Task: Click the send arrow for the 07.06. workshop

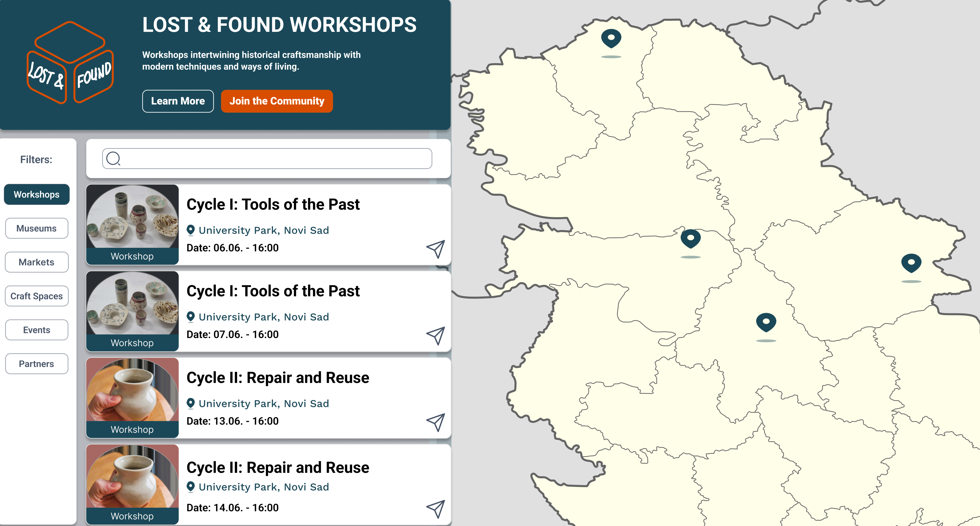Action: pyautogui.click(x=436, y=335)
